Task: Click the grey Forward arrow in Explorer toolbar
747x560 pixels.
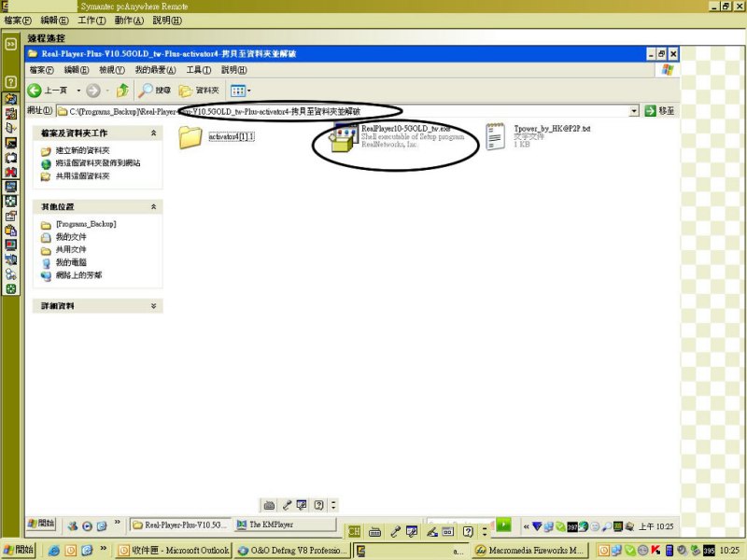Action: pyautogui.click(x=93, y=90)
